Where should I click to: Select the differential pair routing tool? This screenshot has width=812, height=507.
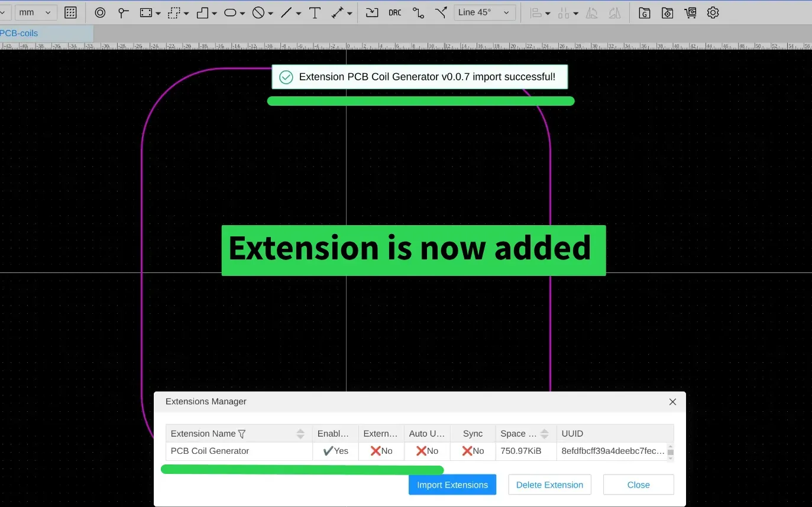pyautogui.click(x=441, y=12)
